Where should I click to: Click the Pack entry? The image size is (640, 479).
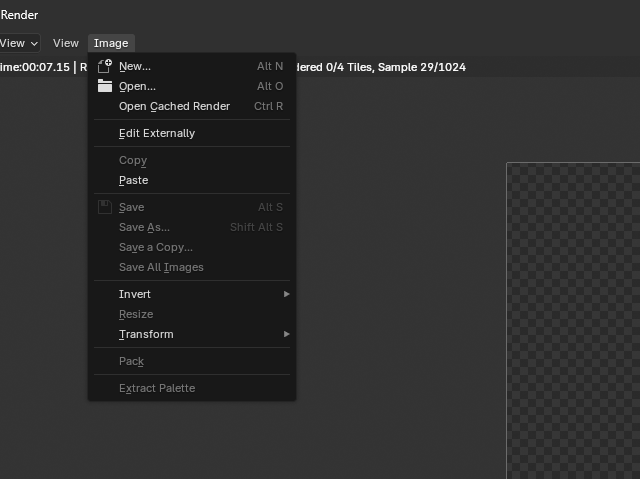[x=192, y=361]
